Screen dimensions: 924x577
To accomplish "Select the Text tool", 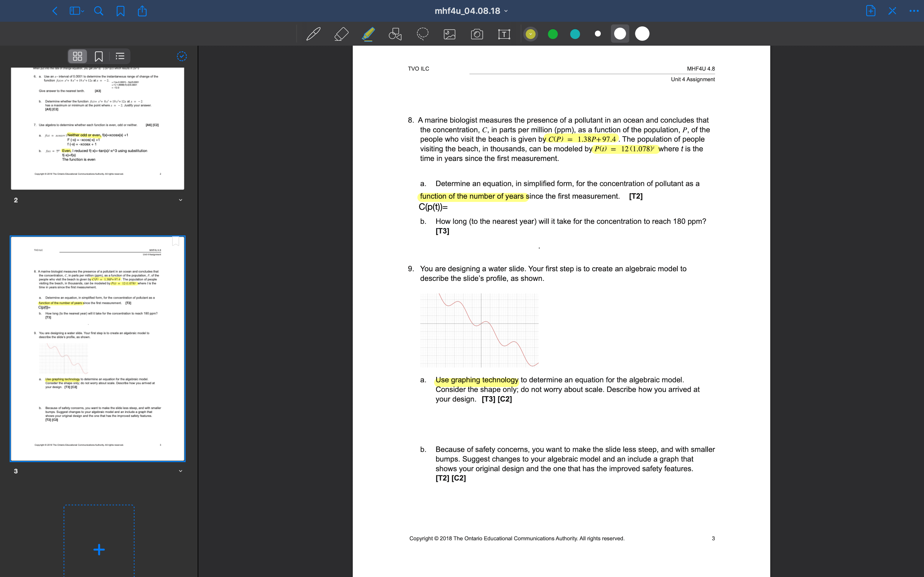I will click(x=504, y=34).
